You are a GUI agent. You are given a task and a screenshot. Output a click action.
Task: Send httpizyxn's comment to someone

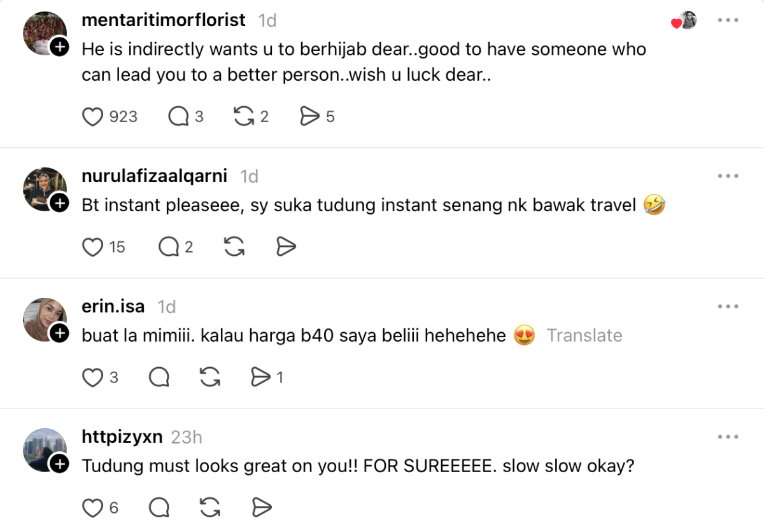click(x=262, y=507)
